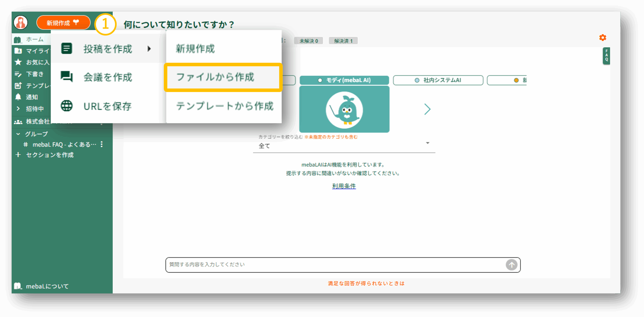Click the mebaLについて book icon
644x317 pixels.
coord(18,286)
